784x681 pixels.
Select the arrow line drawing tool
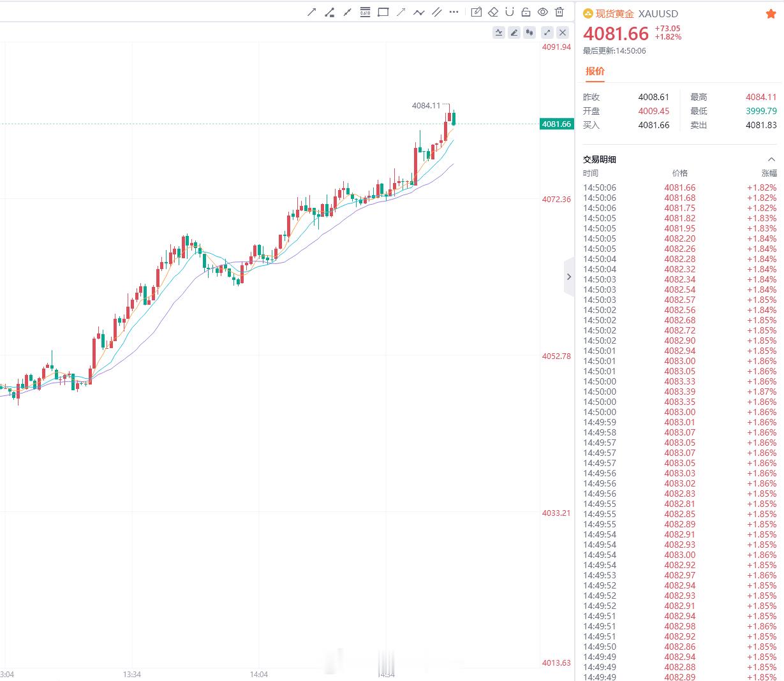311,12
